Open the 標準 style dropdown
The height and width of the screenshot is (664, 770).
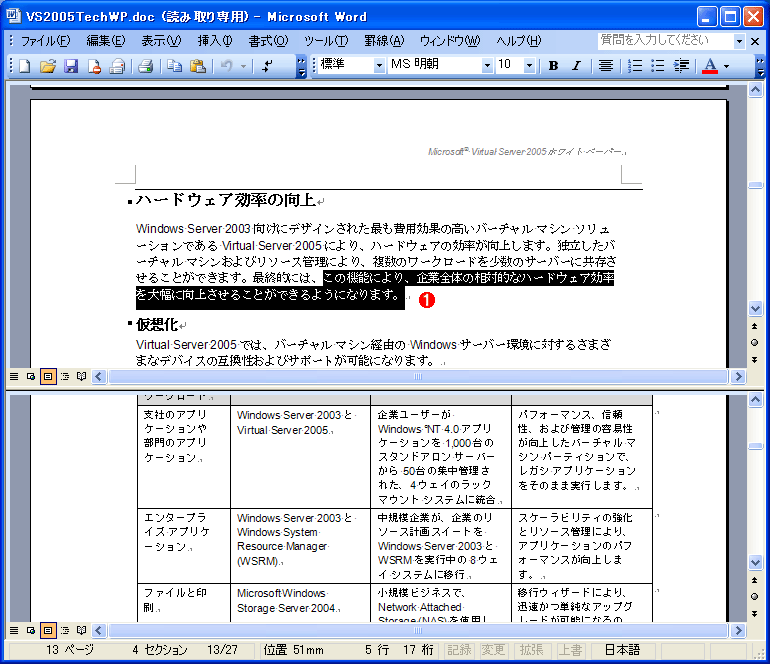click(379, 65)
